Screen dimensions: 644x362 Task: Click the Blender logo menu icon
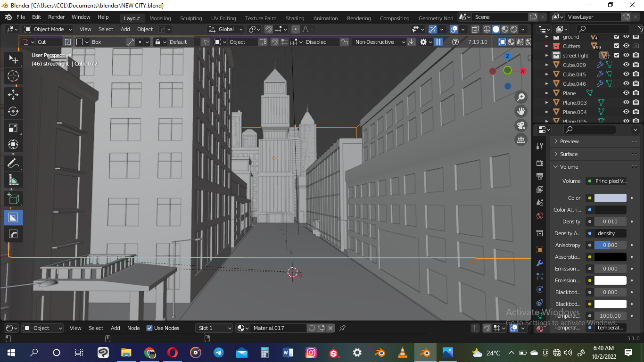click(8, 17)
